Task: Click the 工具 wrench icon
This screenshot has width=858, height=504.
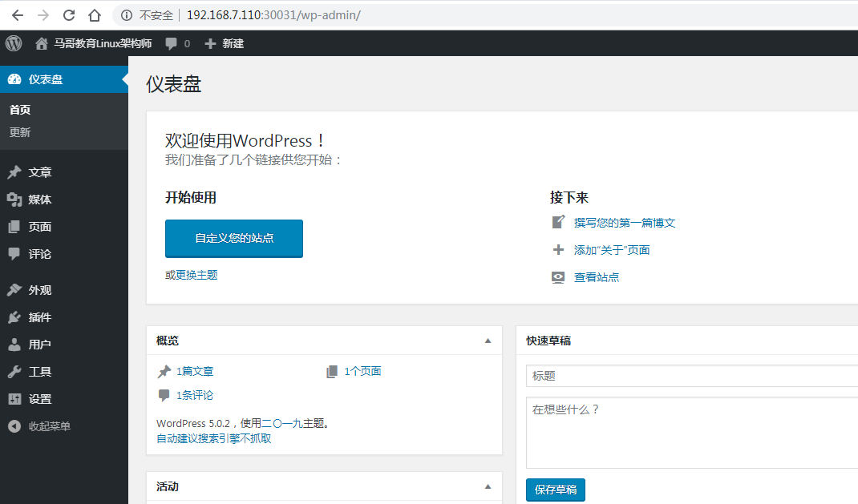Action: click(x=14, y=372)
